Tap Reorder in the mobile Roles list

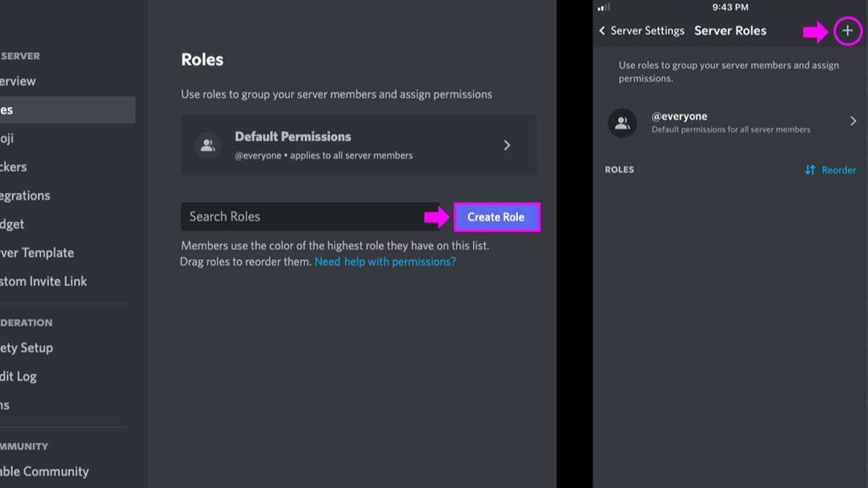point(837,170)
